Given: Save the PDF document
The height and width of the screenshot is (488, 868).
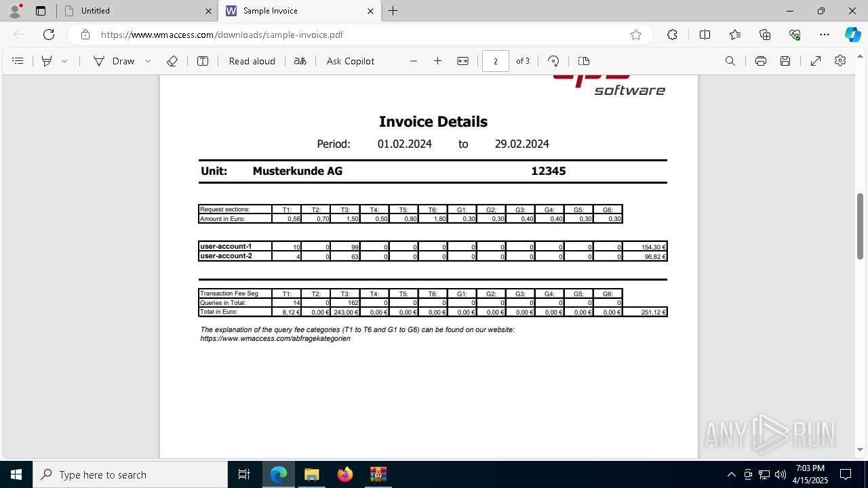Looking at the screenshot, I should [x=785, y=61].
